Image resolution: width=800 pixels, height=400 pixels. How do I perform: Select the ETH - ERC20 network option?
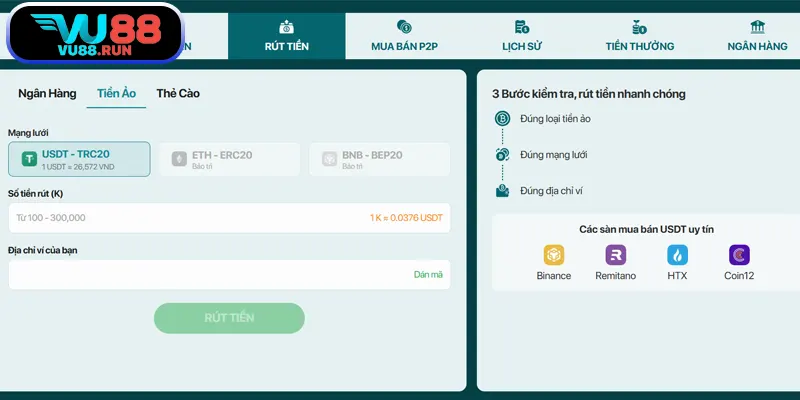[x=229, y=159]
